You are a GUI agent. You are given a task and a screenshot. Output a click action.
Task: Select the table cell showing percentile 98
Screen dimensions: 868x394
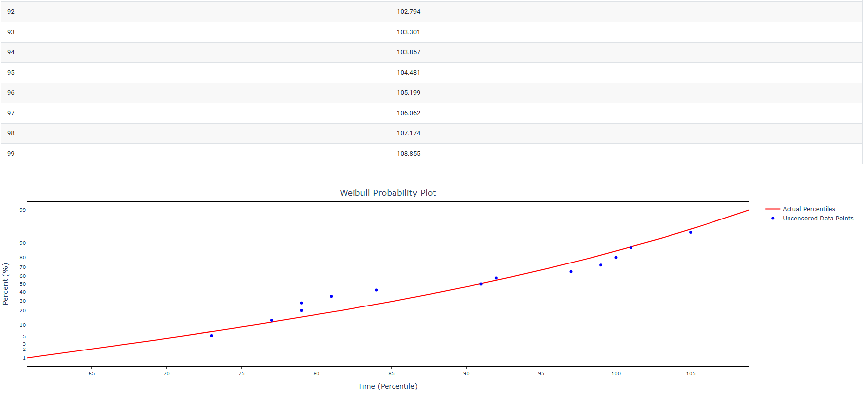pyautogui.click(x=11, y=133)
